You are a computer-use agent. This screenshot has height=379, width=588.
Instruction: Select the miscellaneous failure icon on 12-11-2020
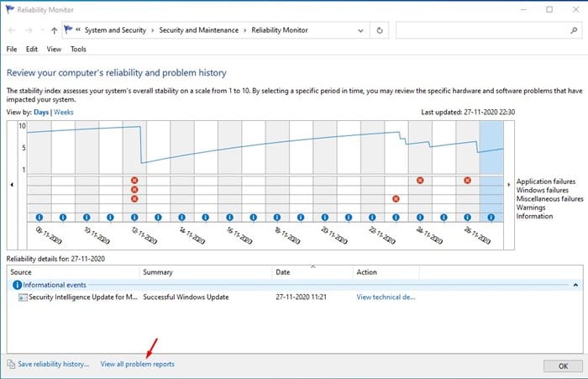tap(134, 198)
